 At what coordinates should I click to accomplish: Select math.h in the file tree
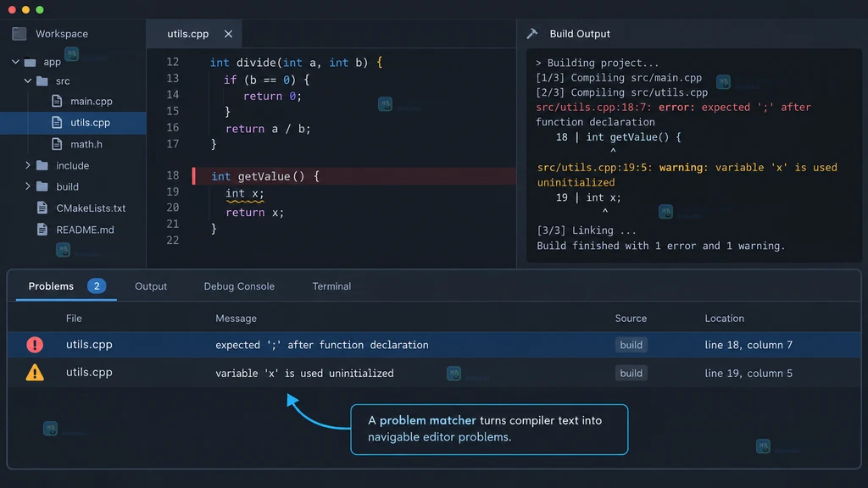coord(86,144)
